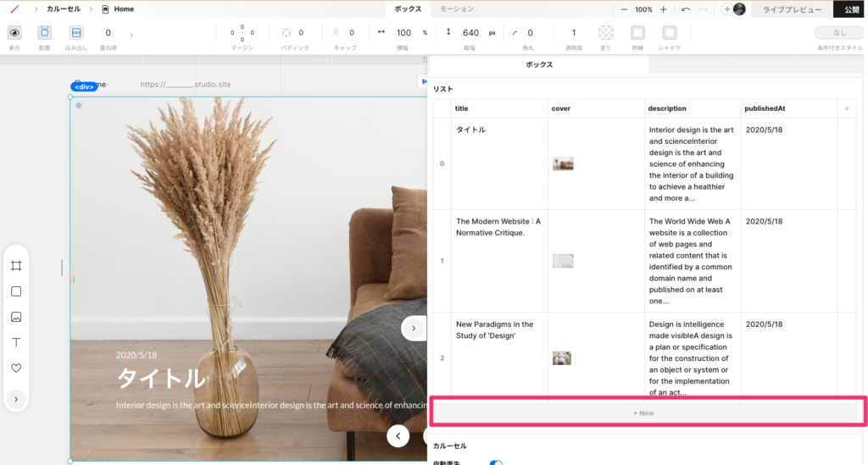868x465 pixels.
Task: Click the 公開 publish button
Action: (851, 9)
